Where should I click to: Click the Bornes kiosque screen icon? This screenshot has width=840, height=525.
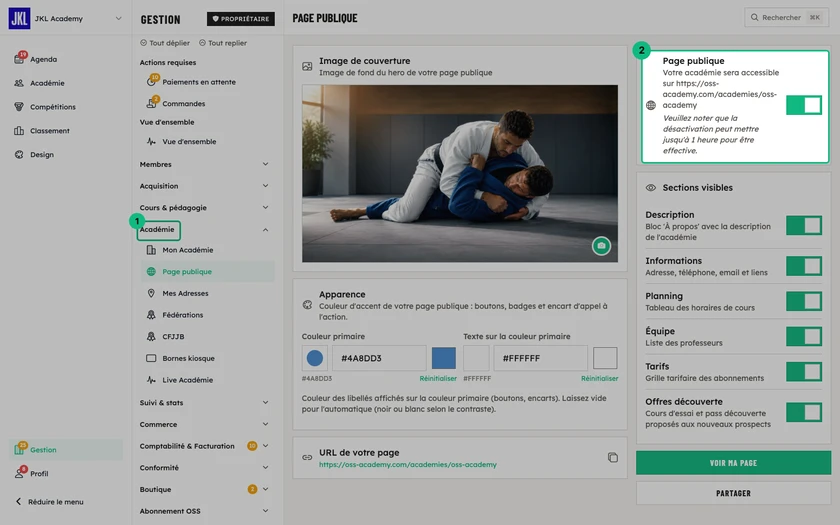click(x=151, y=358)
